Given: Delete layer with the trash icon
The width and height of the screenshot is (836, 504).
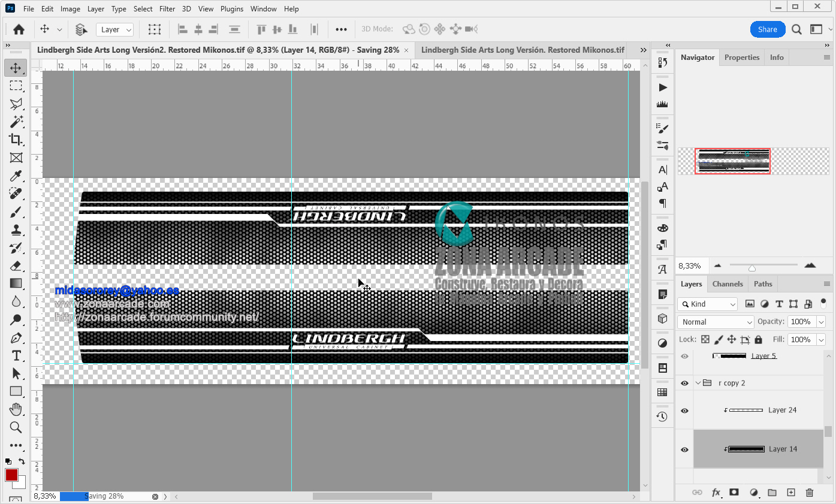Looking at the screenshot, I should 810,492.
